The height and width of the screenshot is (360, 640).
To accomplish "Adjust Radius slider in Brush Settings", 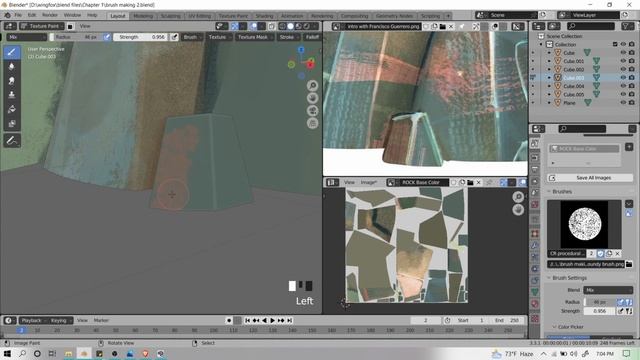I will [600, 302].
